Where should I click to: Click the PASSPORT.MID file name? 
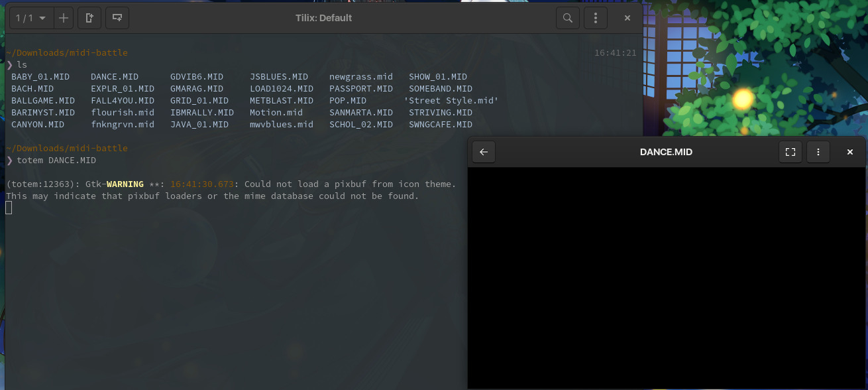coord(361,89)
